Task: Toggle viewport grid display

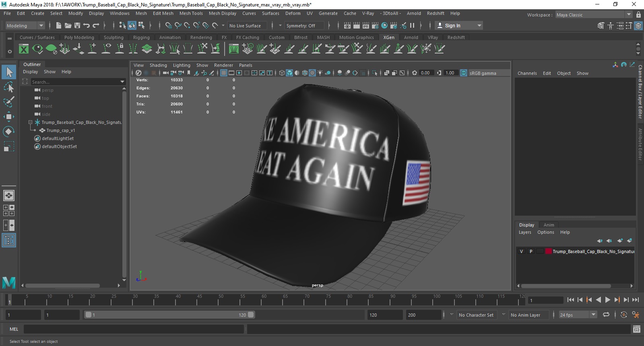Action: click(x=224, y=73)
